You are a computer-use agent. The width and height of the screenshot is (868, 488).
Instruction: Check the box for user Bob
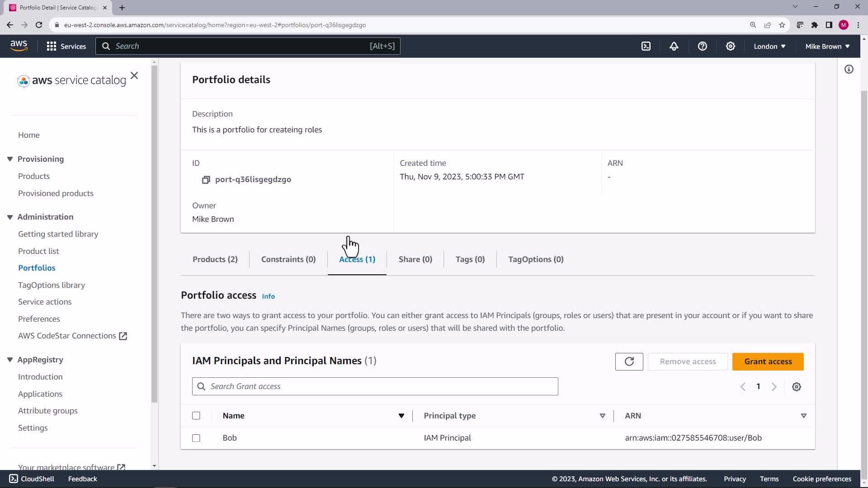click(x=196, y=438)
